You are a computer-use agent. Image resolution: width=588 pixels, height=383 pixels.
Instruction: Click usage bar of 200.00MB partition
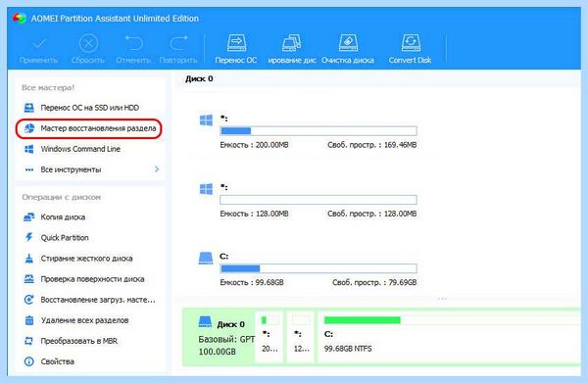(x=318, y=131)
